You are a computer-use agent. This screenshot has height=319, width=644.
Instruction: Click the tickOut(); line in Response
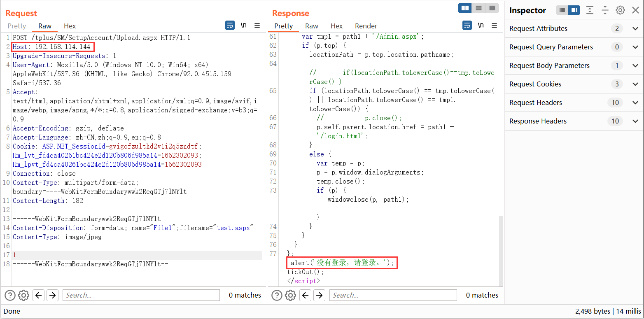coord(306,272)
